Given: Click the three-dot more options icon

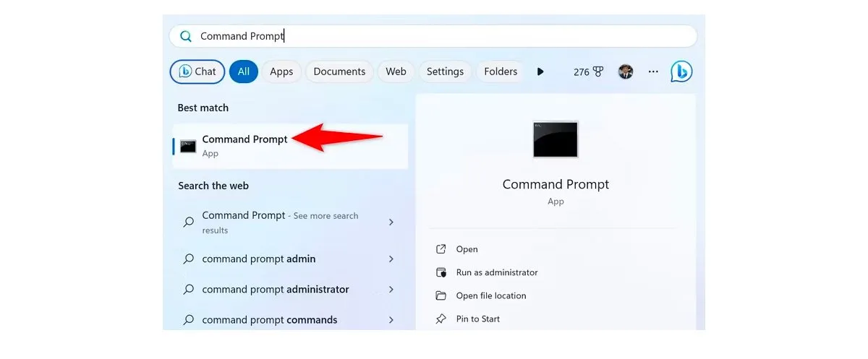Looking at the screenshot, I should (x=653, y=72).
